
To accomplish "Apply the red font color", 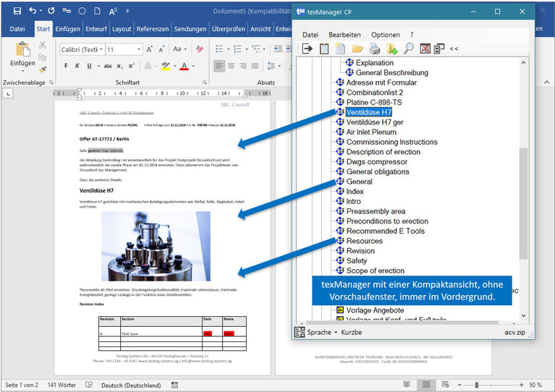I will 184,66.
